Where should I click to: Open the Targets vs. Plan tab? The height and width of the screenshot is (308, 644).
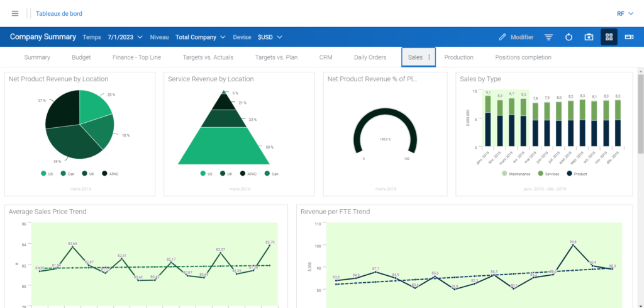276,57
